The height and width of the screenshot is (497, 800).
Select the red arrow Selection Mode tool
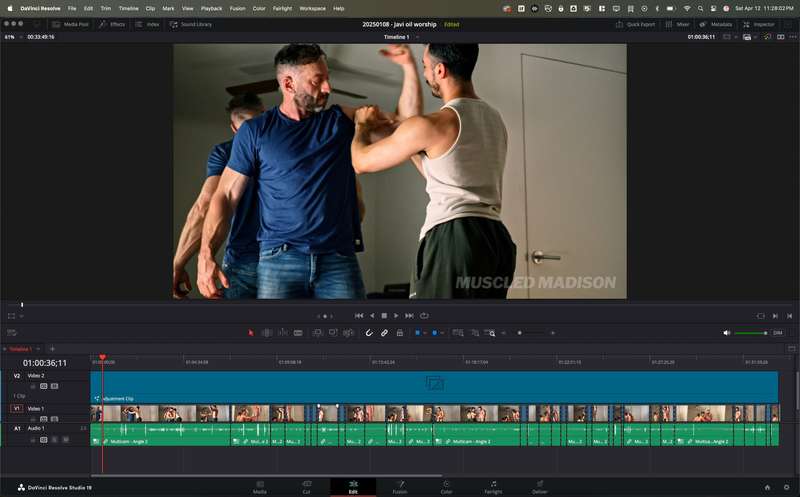pos(251,332)
